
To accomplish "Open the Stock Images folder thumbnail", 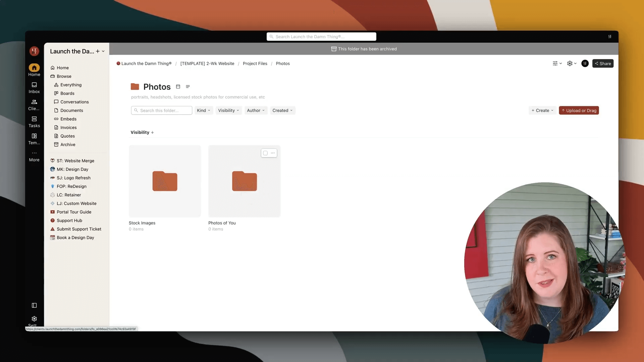I will tap(165, 181).
